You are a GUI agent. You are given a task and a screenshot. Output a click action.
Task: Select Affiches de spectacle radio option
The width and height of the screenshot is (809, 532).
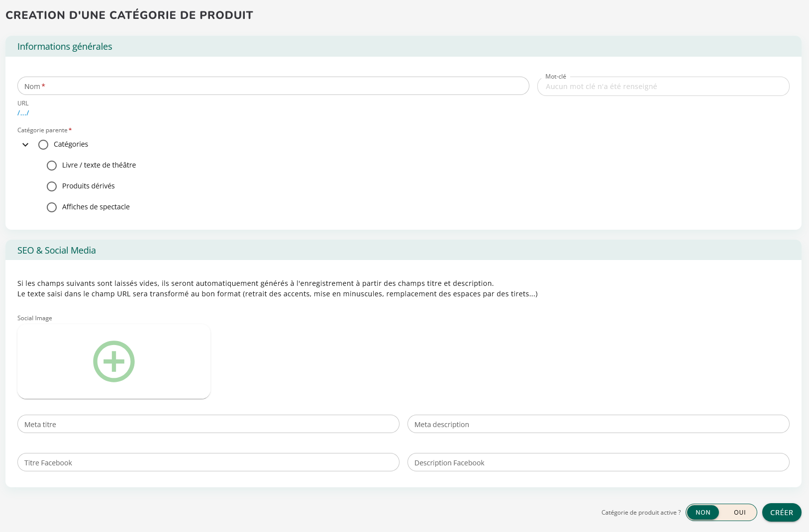coord(52,207)
